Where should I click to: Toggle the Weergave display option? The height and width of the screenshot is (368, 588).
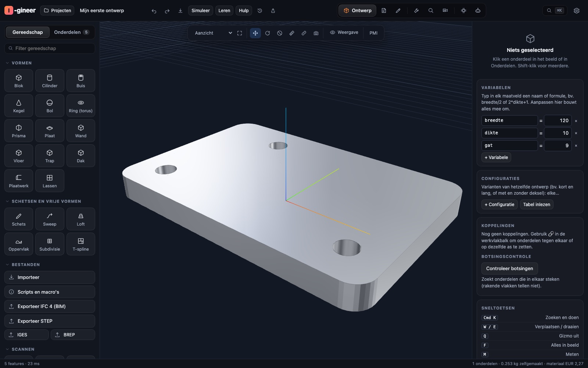(344, 32)
